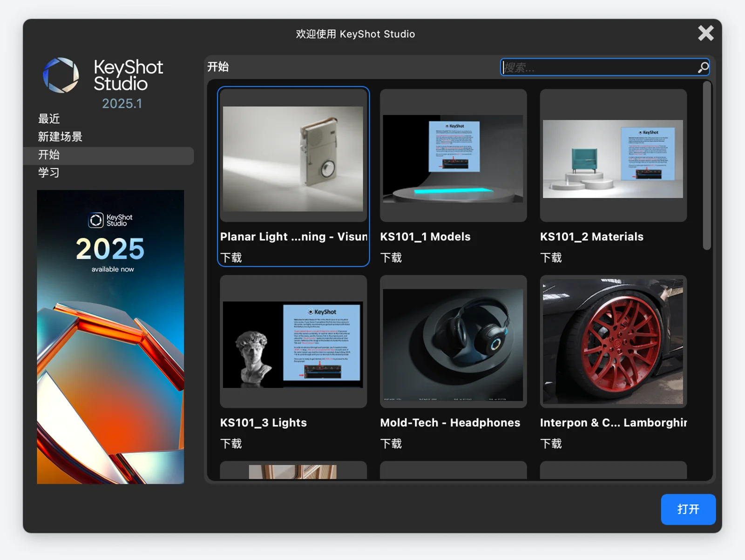Click the scene list vertical scrollbar
The height and width of the screenshot is (560, 745).
click(x=707, y=166)
